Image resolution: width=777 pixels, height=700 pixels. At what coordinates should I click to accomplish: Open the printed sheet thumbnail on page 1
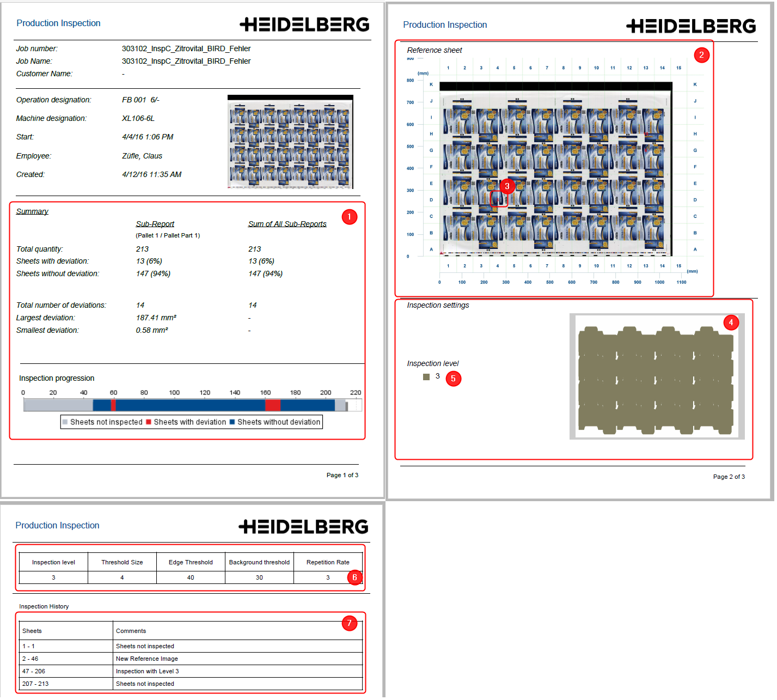tap(290, 142)
